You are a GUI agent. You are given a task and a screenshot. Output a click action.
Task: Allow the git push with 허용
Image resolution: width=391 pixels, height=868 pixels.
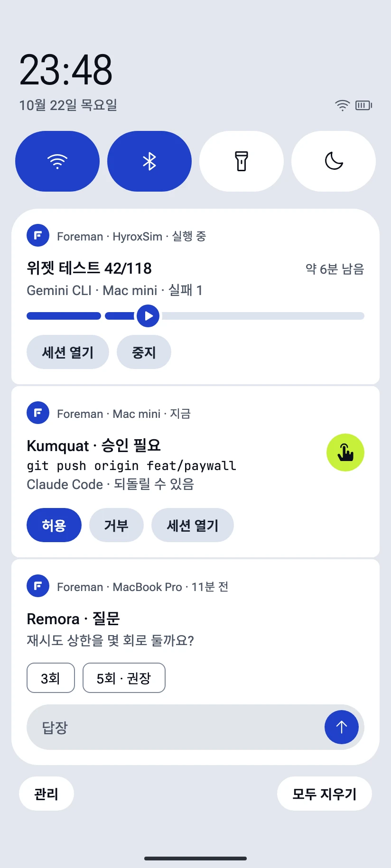pyautogui.click(x=54, y=525)
